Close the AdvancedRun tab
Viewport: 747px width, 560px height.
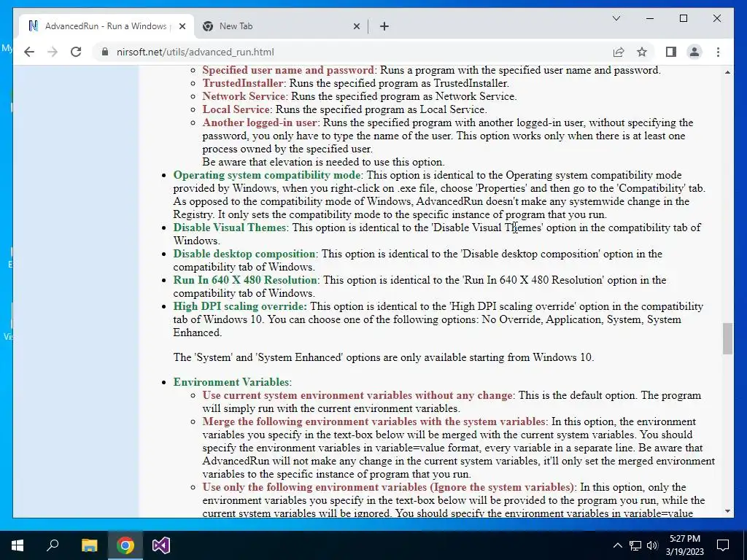pyautogui.click(x=182, y=27)
